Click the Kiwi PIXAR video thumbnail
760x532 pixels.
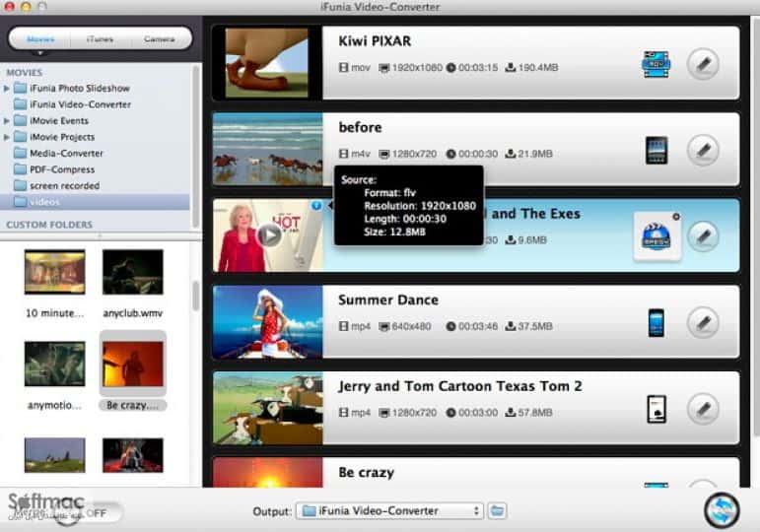tap(267, 63)
